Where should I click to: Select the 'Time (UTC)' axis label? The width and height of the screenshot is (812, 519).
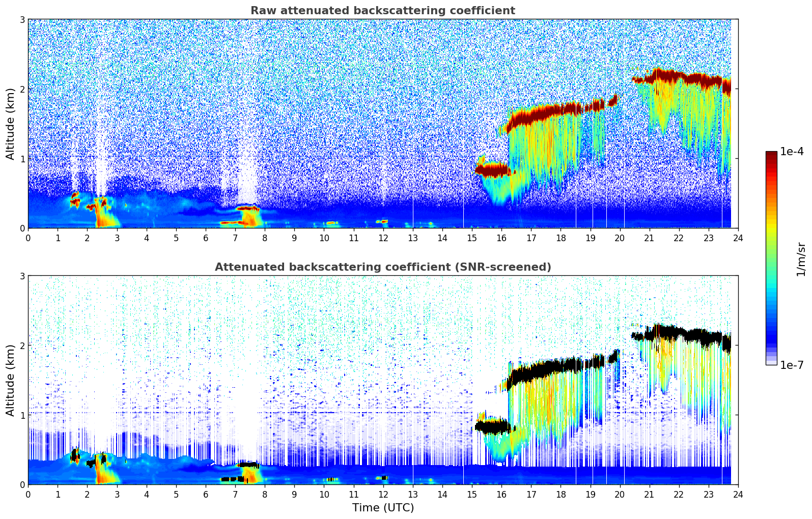[x=383, y=508]
